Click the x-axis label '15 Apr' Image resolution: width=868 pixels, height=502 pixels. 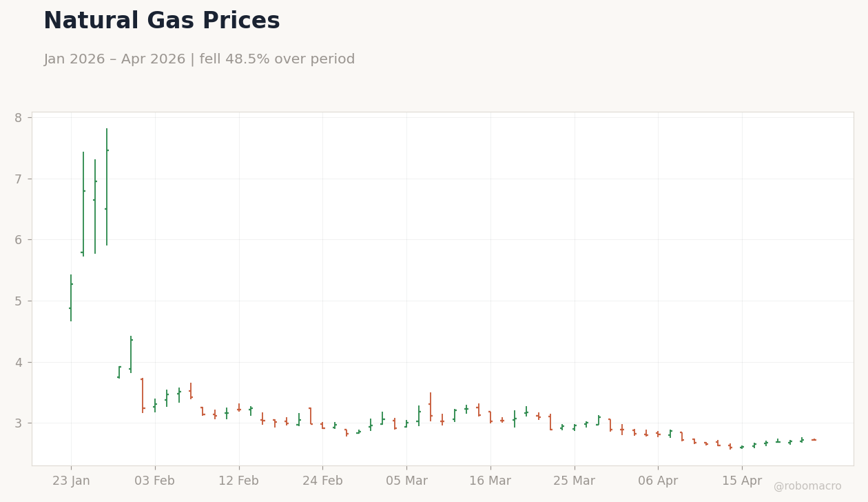pos(742,481)
